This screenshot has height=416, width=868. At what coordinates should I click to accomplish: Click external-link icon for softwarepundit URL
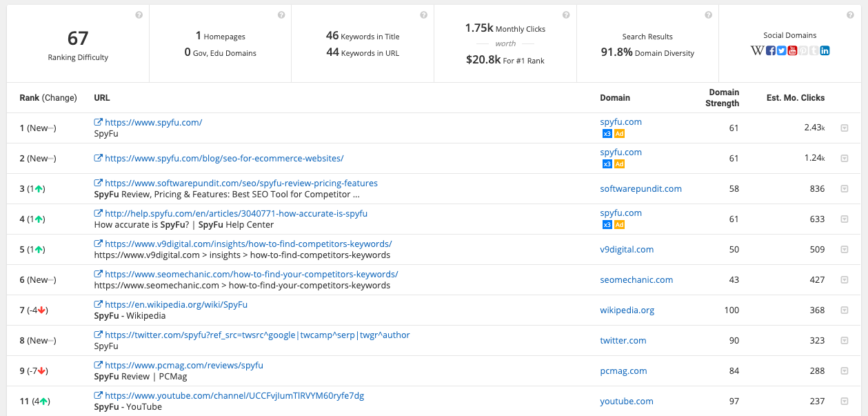pyautogui.click(x=99, y=184)
